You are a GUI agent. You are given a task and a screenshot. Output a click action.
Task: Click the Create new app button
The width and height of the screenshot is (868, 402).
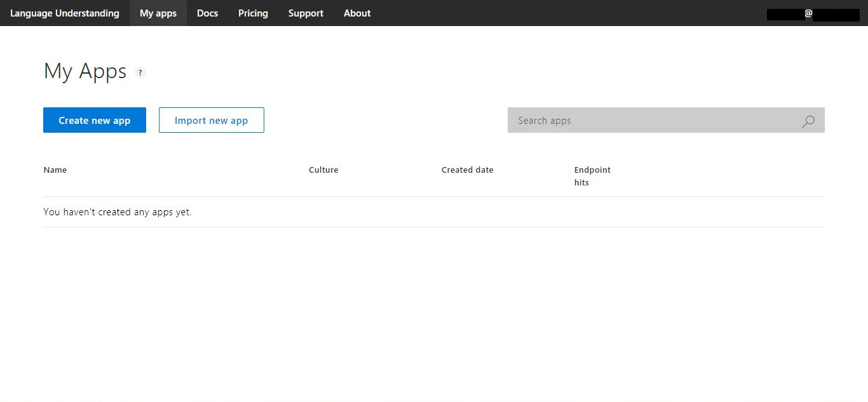[x=95, y=120]
